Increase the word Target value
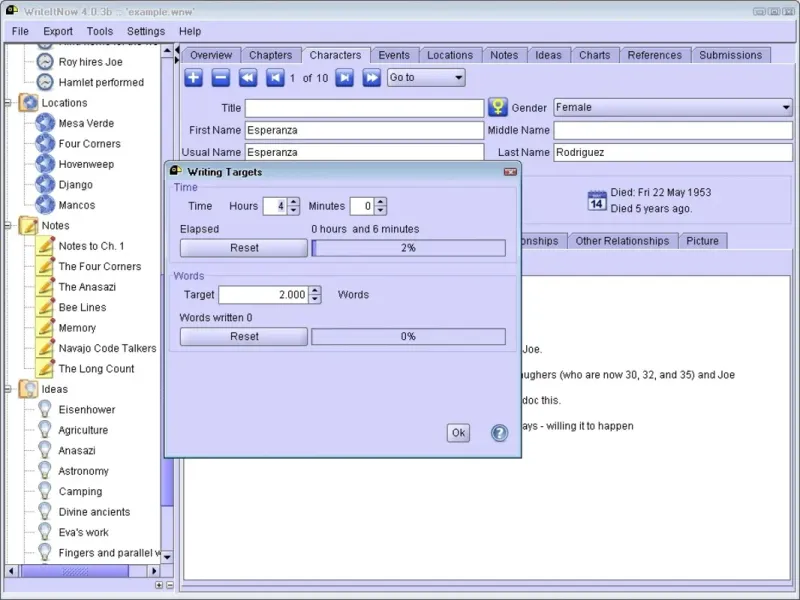 (x=315, y=291)
